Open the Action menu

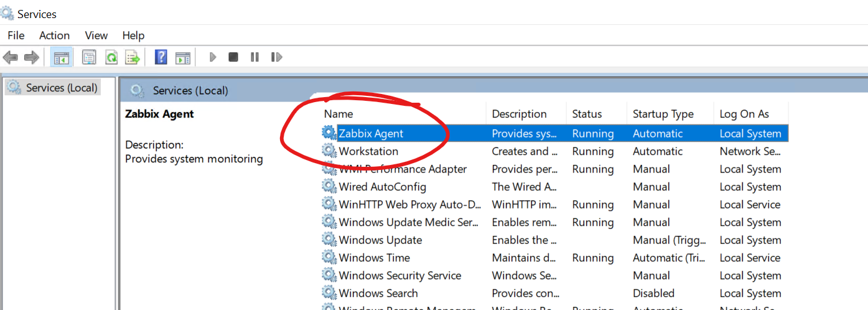pos(55,35)
